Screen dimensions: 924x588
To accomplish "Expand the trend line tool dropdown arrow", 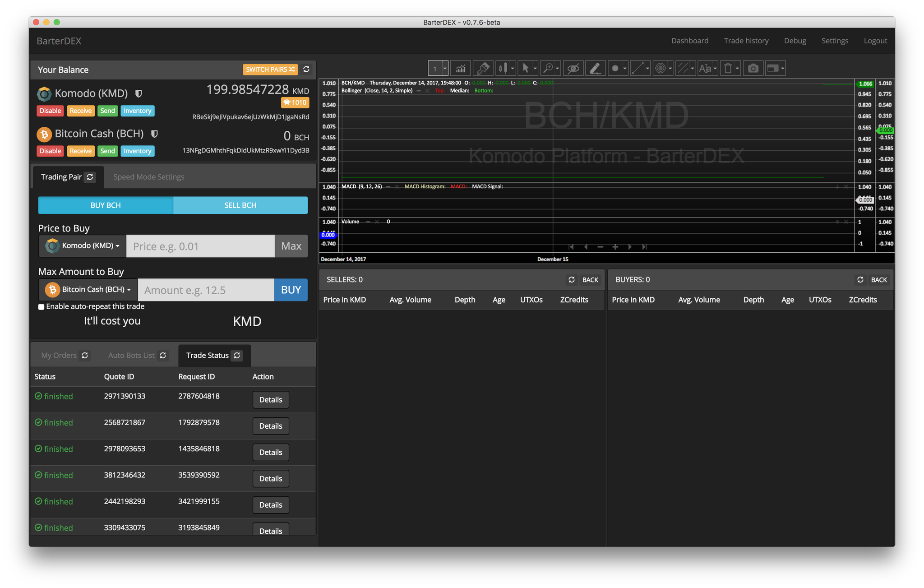I will (647, 69).
